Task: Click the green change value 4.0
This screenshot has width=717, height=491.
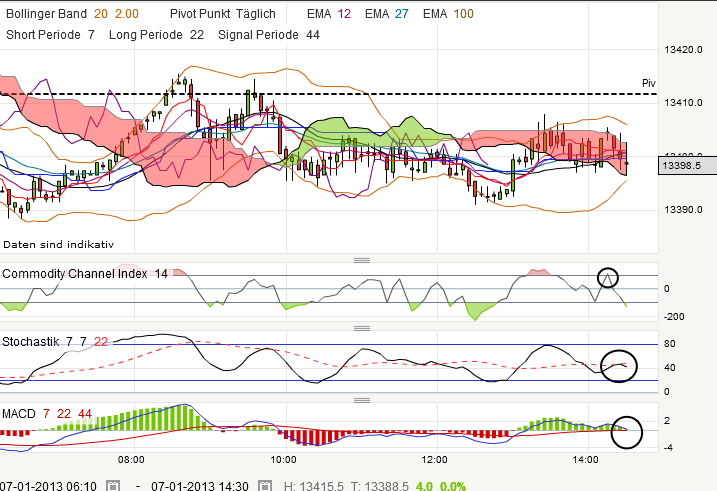Action: (x=424, y=486)
